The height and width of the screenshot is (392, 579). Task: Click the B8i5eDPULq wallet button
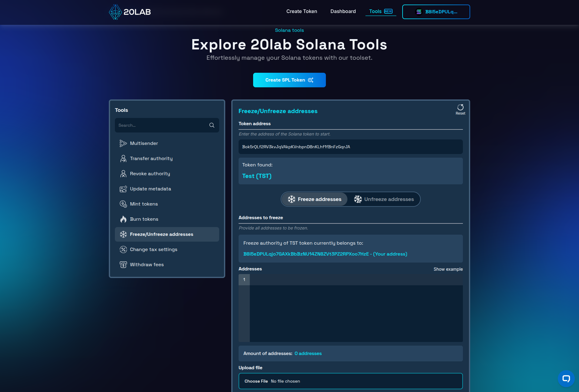pos(436,12)
